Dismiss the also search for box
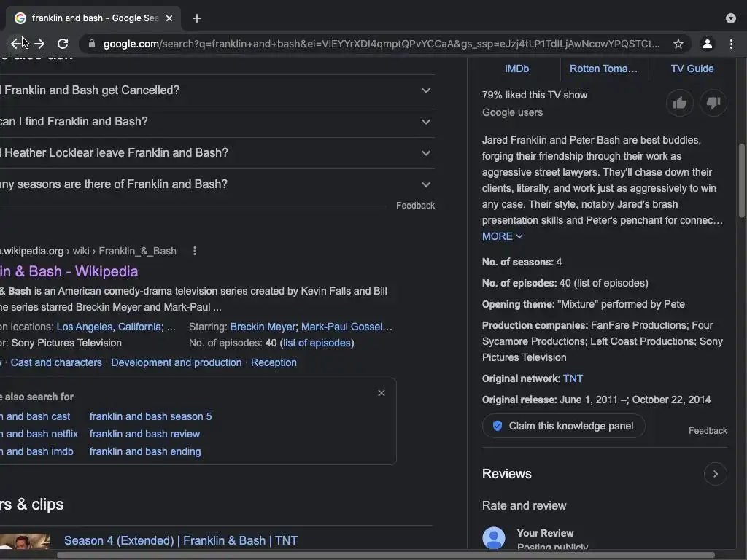747x560 pixels. (x=381, y=393)
